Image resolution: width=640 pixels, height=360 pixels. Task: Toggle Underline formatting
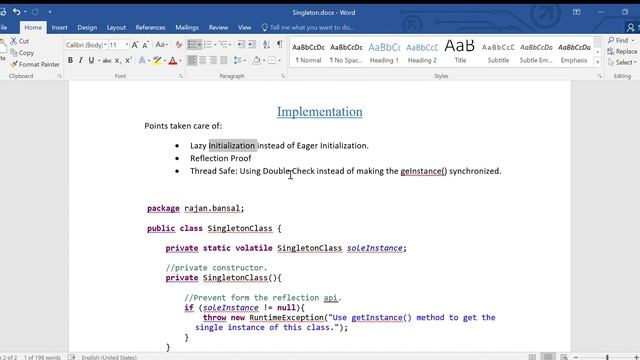tap(91, 60)
